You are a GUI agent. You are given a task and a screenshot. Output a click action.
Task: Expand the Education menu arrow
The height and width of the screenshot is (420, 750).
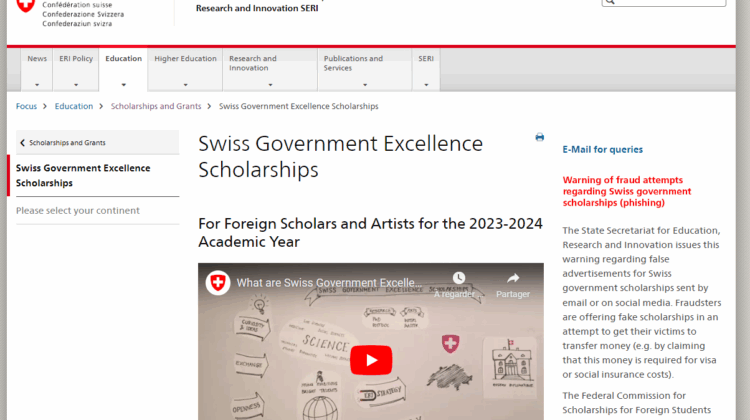pyautogui.click(x=123, y=85)
